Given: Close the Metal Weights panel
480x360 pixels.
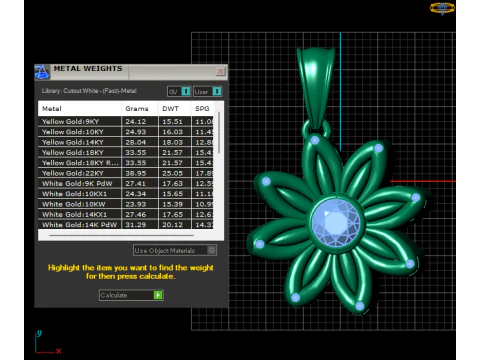Looking at the screenshot, I should point(220,71).
